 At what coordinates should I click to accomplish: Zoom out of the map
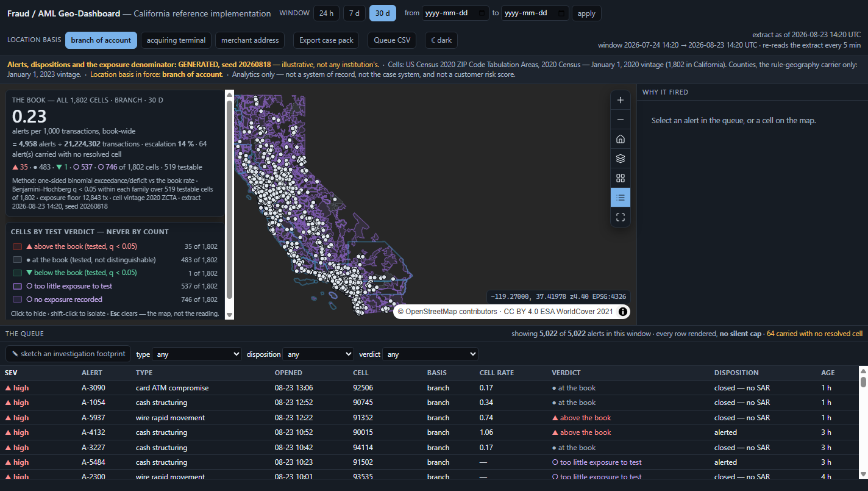(x=621, y=120)
